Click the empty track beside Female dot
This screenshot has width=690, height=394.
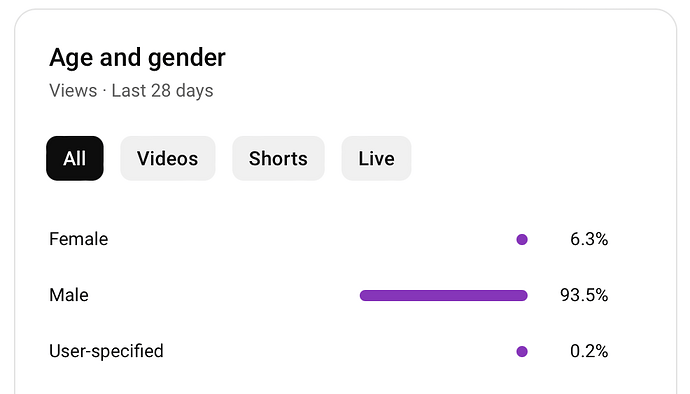tap(438, 239)
